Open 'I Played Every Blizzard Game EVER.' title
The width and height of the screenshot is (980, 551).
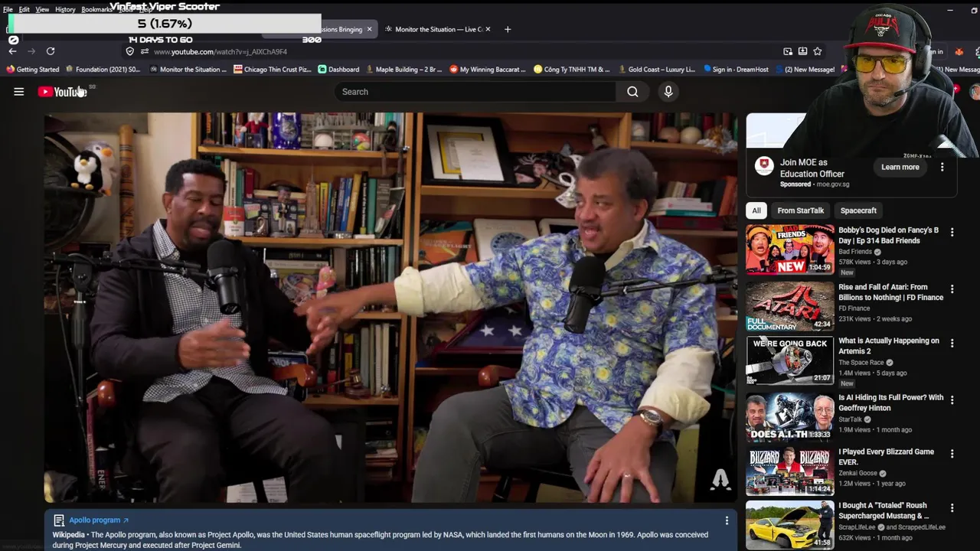887,457
